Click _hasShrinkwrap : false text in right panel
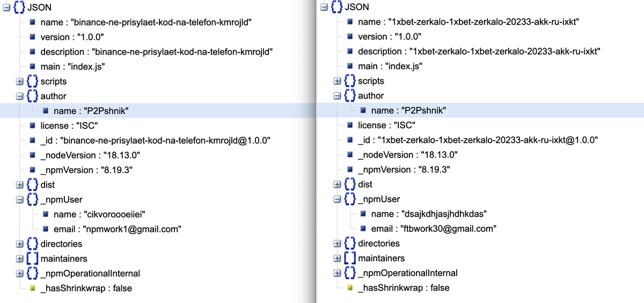The width and height of the screenshot is (644, 303). [404, 288]
